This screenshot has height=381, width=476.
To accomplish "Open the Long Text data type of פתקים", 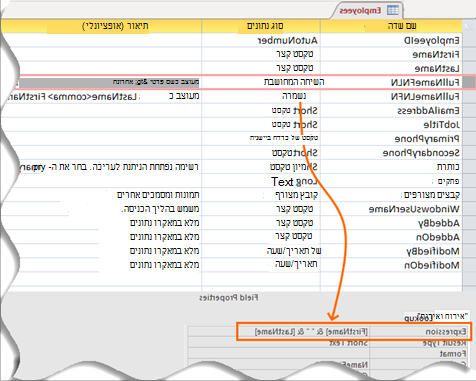I will point(261,181).
